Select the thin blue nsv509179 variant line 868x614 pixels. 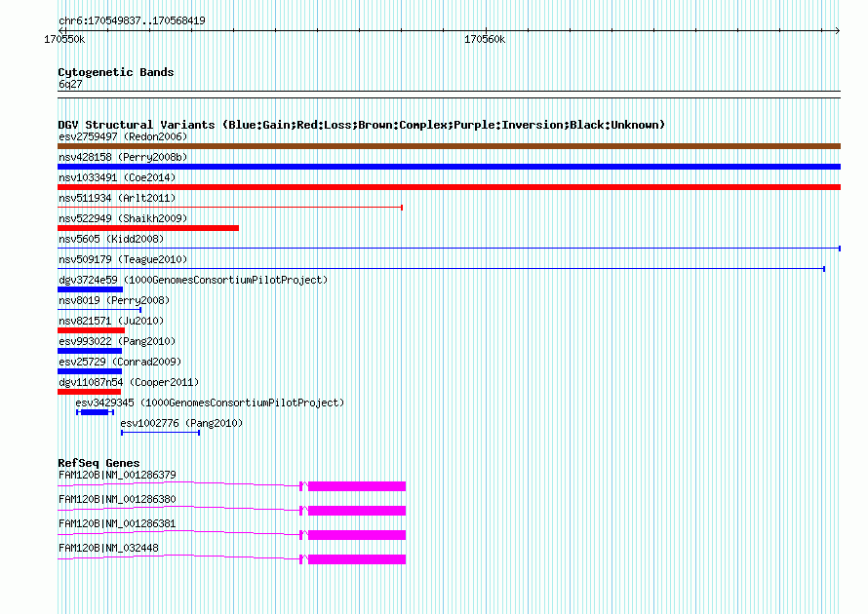441,269
